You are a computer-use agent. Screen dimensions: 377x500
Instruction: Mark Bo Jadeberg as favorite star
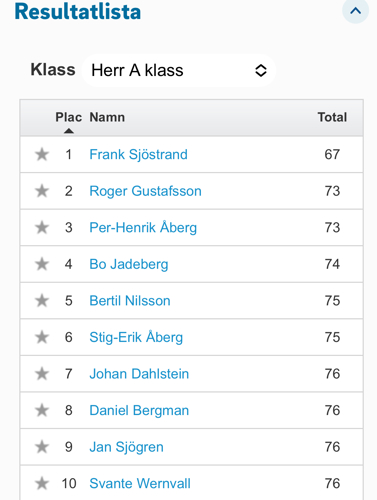point(42,264)
